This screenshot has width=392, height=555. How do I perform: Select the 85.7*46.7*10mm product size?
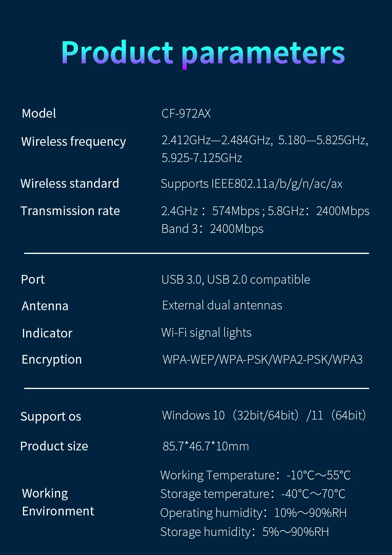[x=206, y=446]
